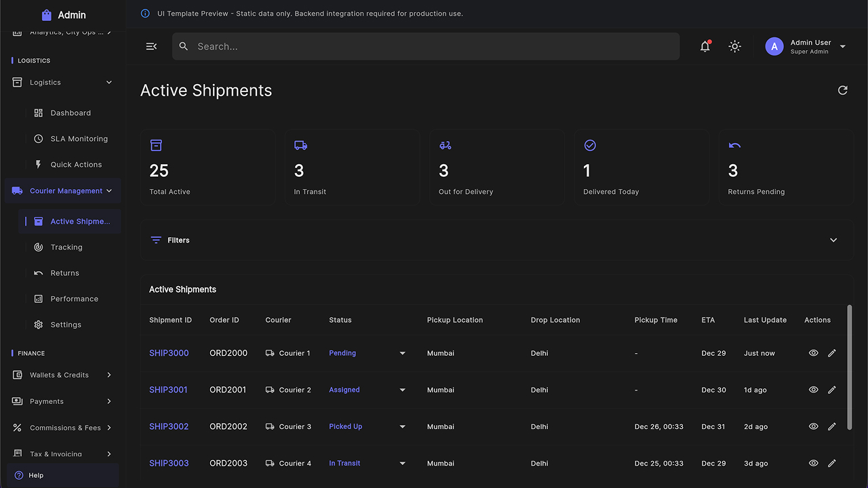Open shipment SHIP3002 link

(x=169, y=426)
